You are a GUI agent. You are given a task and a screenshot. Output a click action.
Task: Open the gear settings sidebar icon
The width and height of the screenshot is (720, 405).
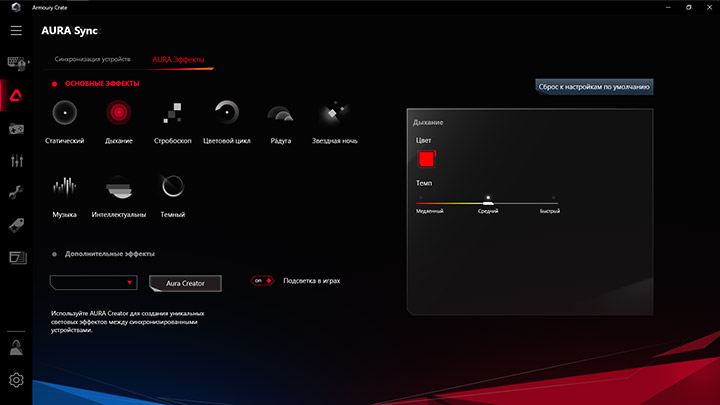click(x=16, y=380)
